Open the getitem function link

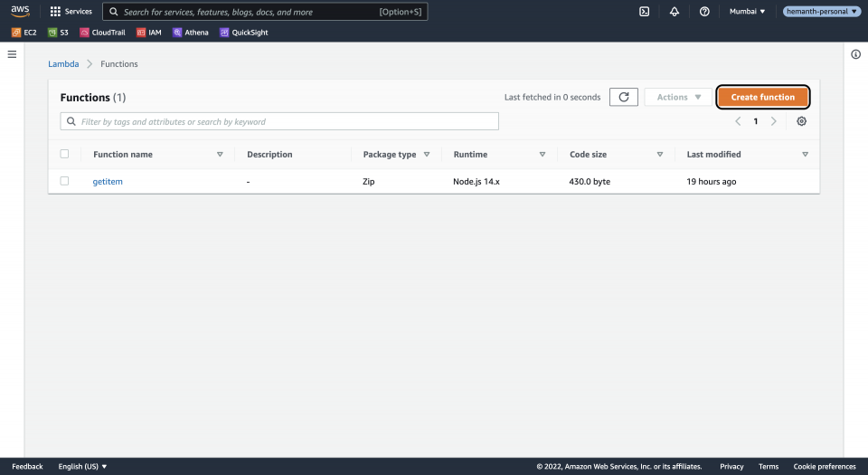108,182
